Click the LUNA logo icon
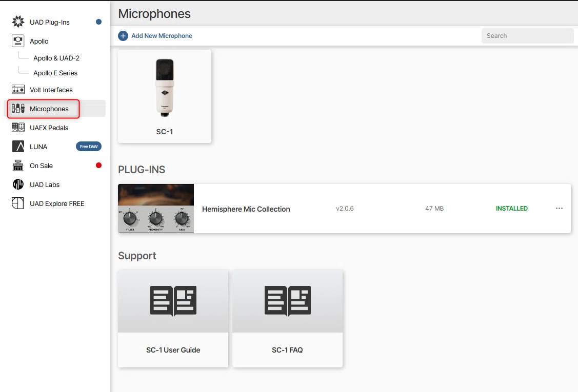The width and height of the screenshot is (578, 392). pos(18,146)
